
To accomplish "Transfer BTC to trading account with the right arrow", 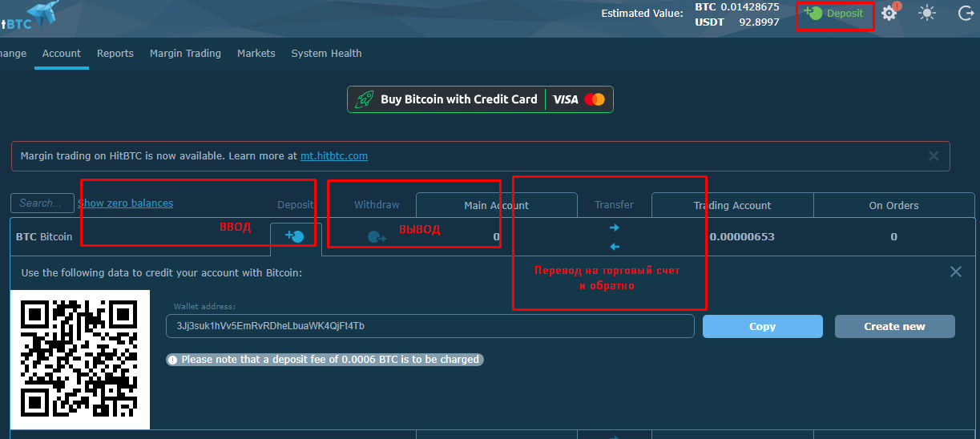I will [x=615, y=228].
